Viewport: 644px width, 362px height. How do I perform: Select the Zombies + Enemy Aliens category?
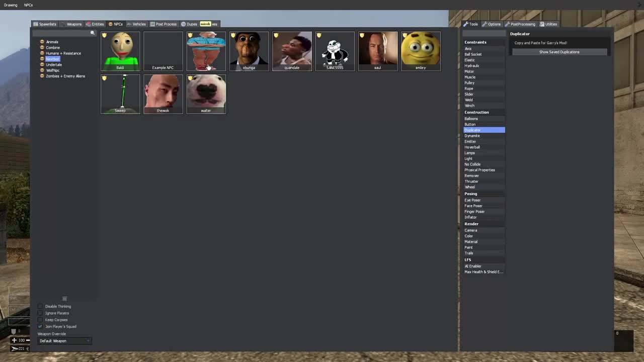coord(65,76)
